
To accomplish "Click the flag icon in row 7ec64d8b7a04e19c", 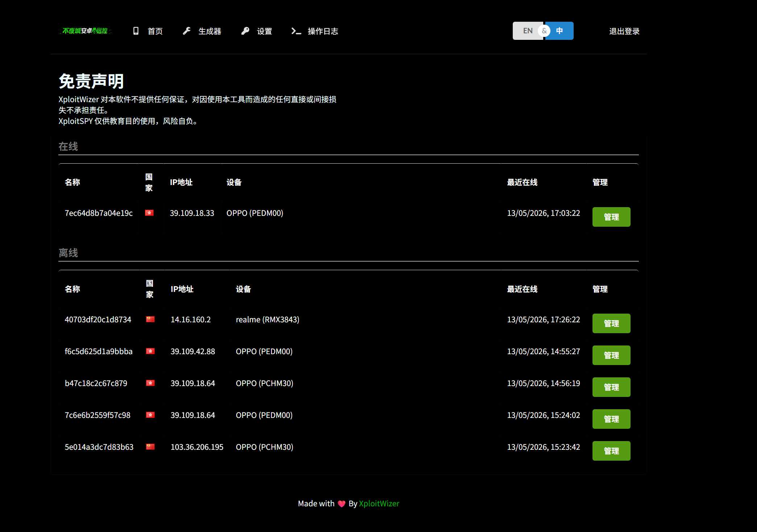I will [149, 213].
